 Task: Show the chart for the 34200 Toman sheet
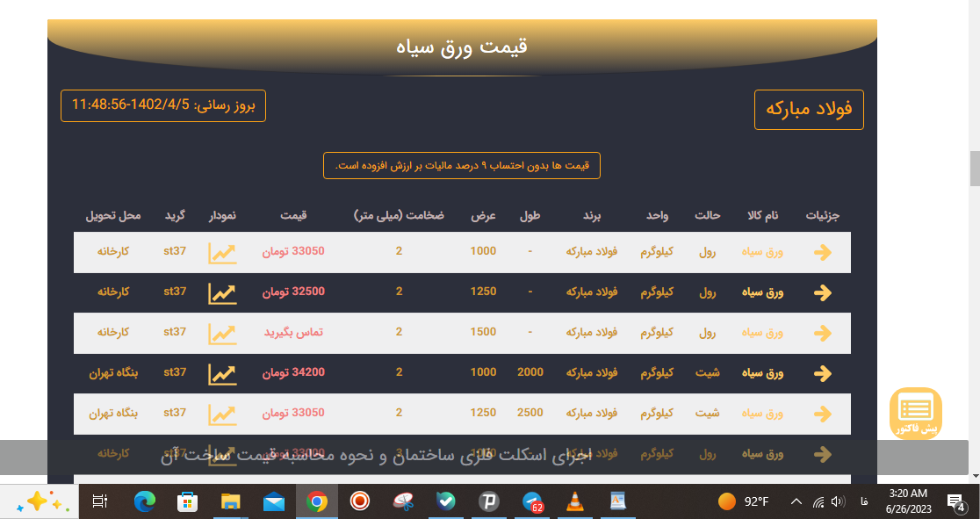pyautogui.click(x=222, y=374)
